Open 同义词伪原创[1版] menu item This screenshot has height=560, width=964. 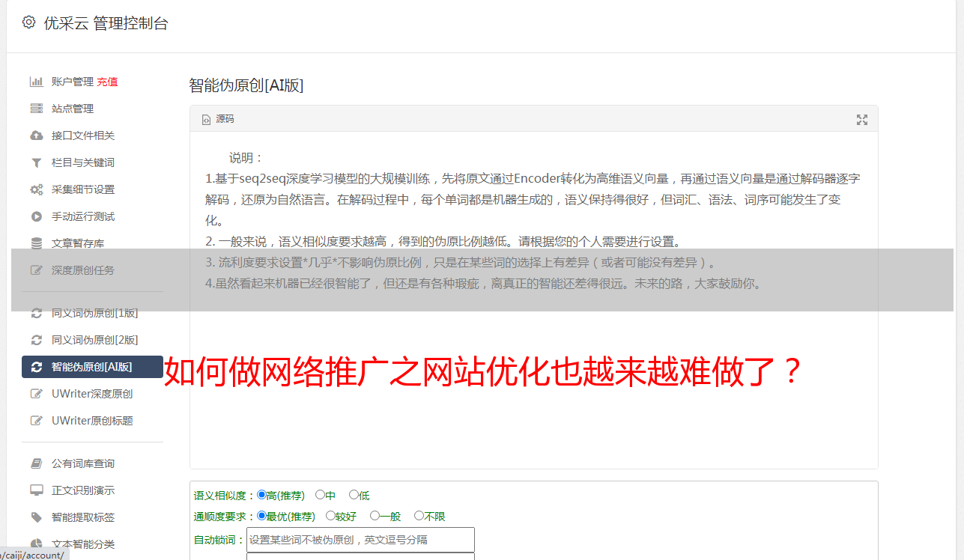point(93,313)
